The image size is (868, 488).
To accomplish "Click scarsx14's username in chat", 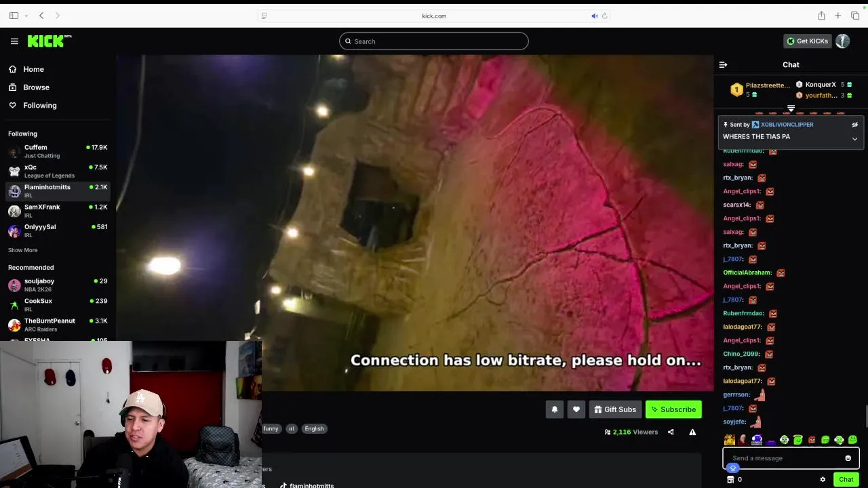I will [737, 205].
